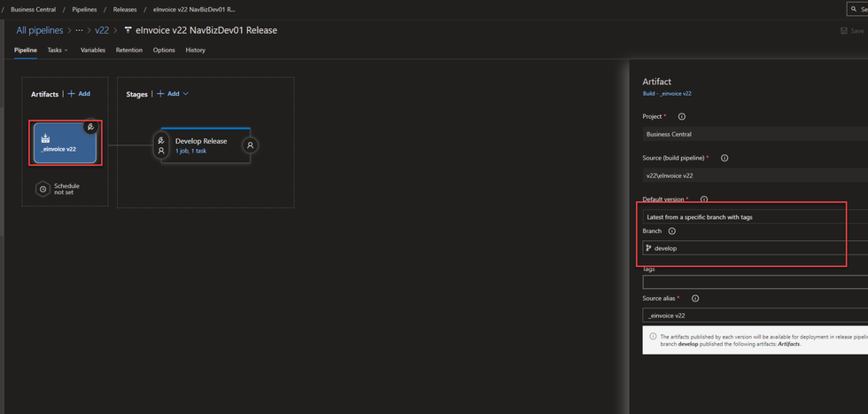Switch to the Options tab
Image resolution: width=868 pixels, height=414 pixels.
164,50
